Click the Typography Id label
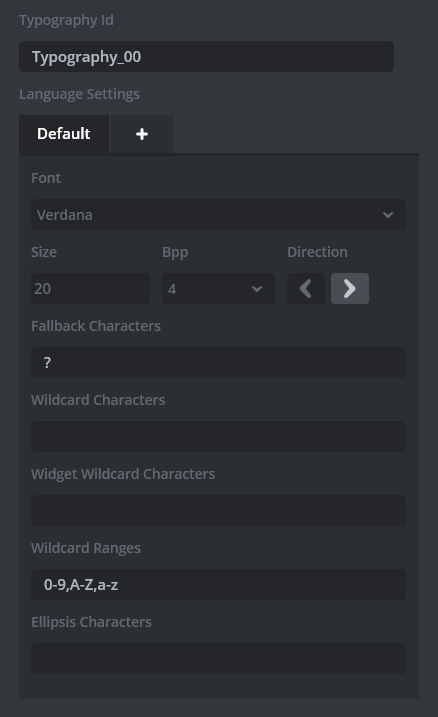The height and width of the screenshot is (717, 438). 66,20
